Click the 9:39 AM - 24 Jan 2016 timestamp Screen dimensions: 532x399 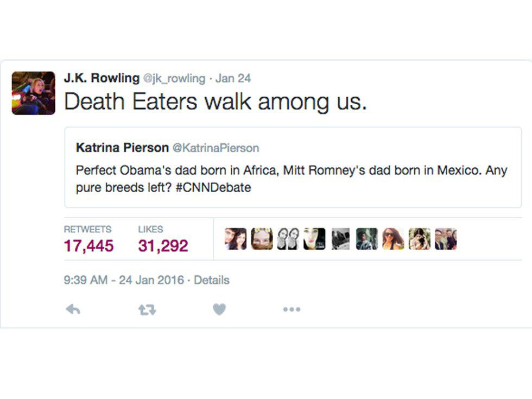(123, 280)
